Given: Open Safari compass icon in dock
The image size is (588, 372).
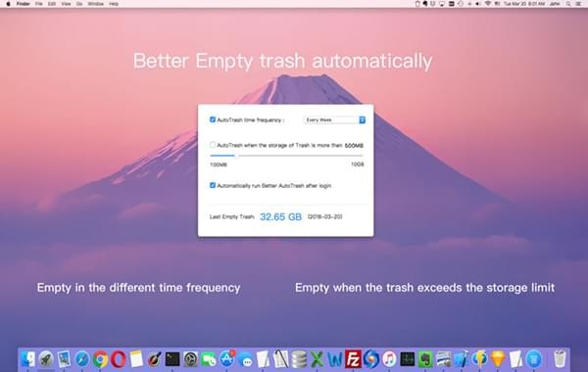Looking at the screenshot, I should pyautogui.click(x=82, y=359).
